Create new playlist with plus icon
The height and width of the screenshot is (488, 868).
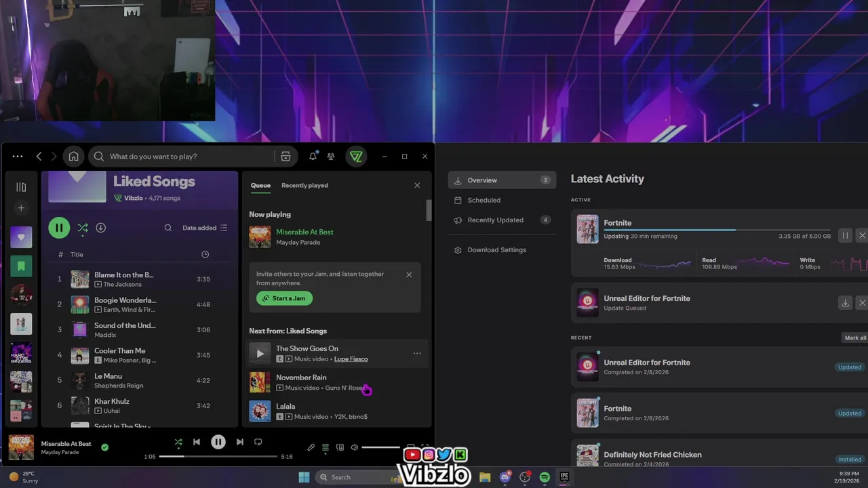(21, 208)
